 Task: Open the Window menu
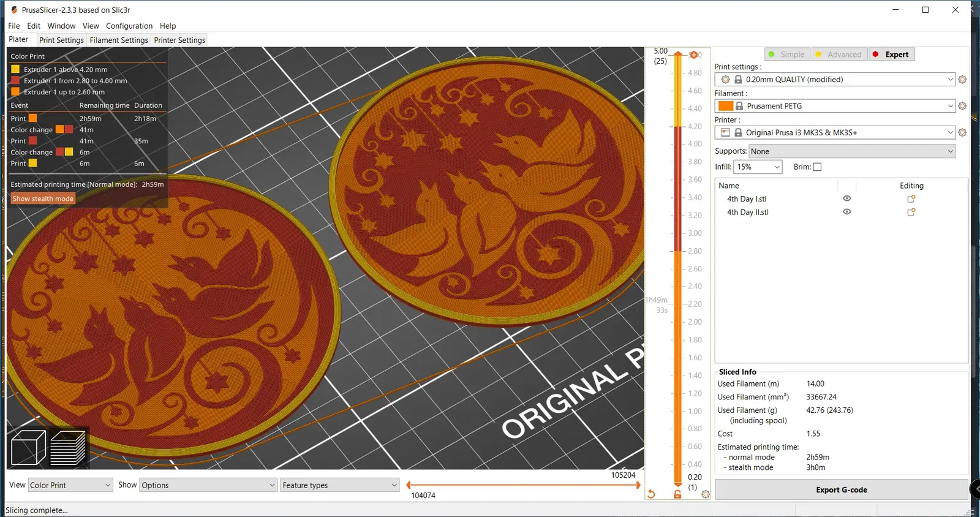(61, 26)
